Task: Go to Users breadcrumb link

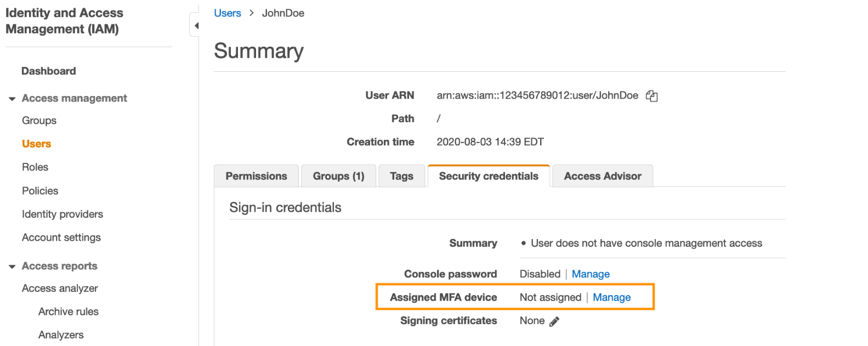Action: click(x=228, y=13)
